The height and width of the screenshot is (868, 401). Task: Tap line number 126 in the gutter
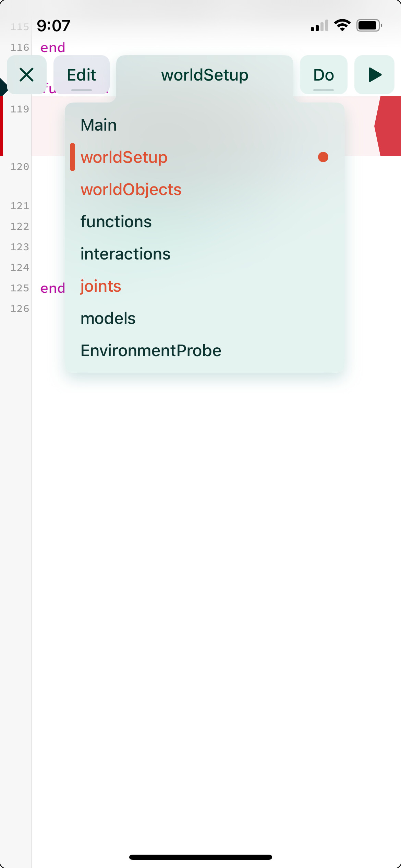coord(20,309)
